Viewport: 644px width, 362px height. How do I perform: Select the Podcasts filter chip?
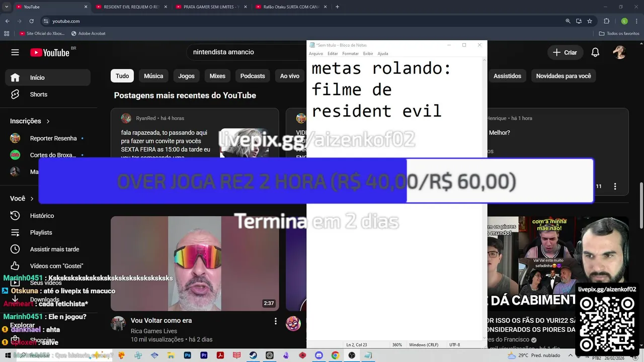(x=253, y=76)
